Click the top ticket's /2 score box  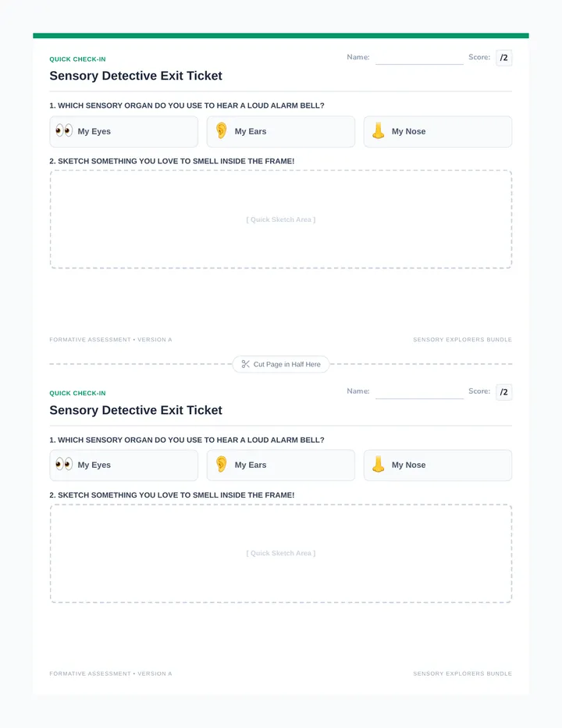tap(504, 58)
